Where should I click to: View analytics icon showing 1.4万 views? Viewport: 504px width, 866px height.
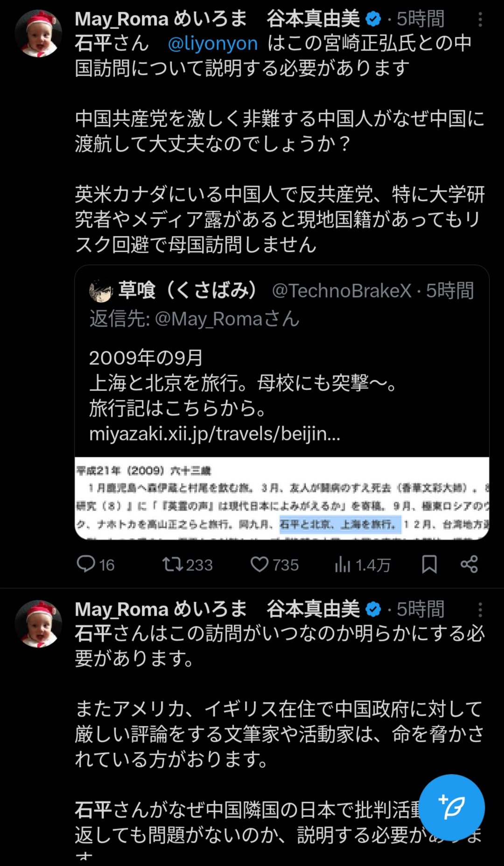(343, 565)
